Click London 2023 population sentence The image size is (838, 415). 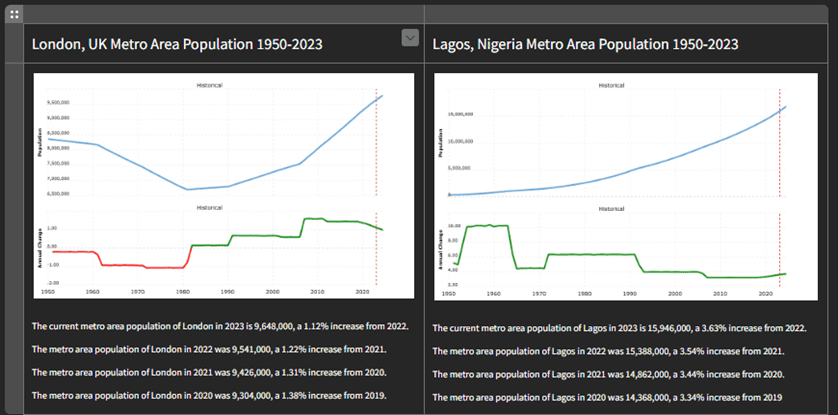coord(220,326)
